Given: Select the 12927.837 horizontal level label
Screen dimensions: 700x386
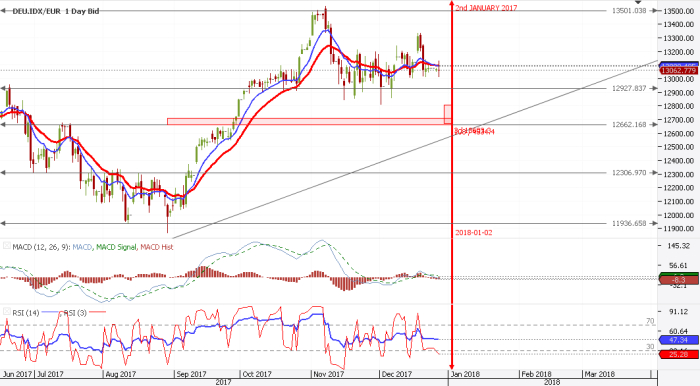Looking at the screenshot, I should 629,88.
